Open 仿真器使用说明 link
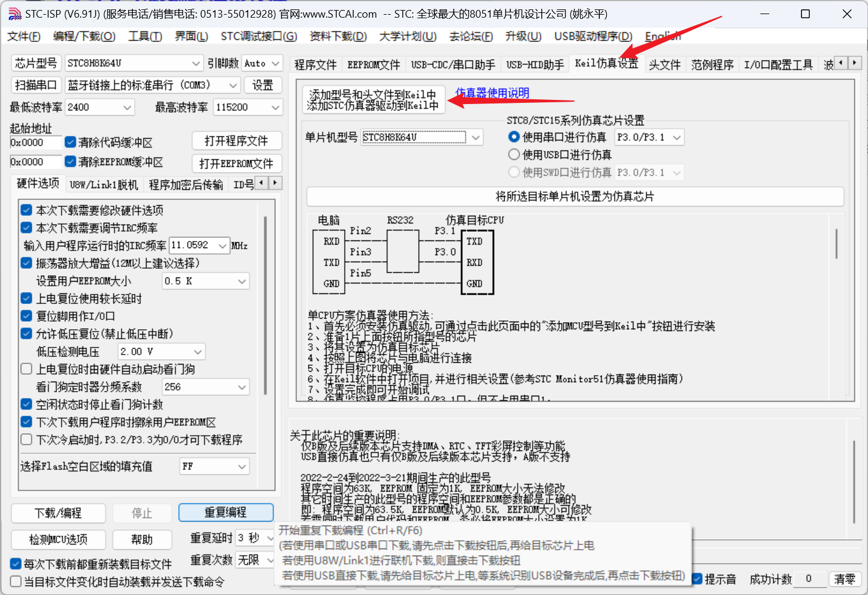The image size is (868, 595). 492,93
